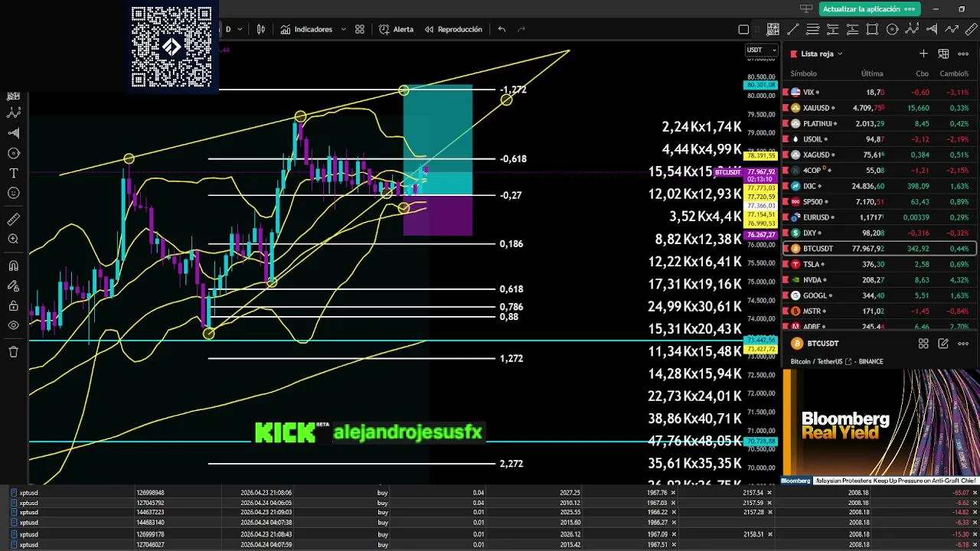Toggle stay in drawing mode
Image resolution: width=980 pixels, height=551 pixels.
(x=13, y=286)
